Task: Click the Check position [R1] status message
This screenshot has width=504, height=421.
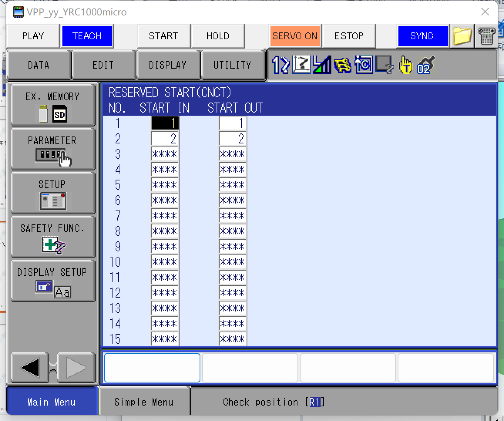Action: [274, 402]
